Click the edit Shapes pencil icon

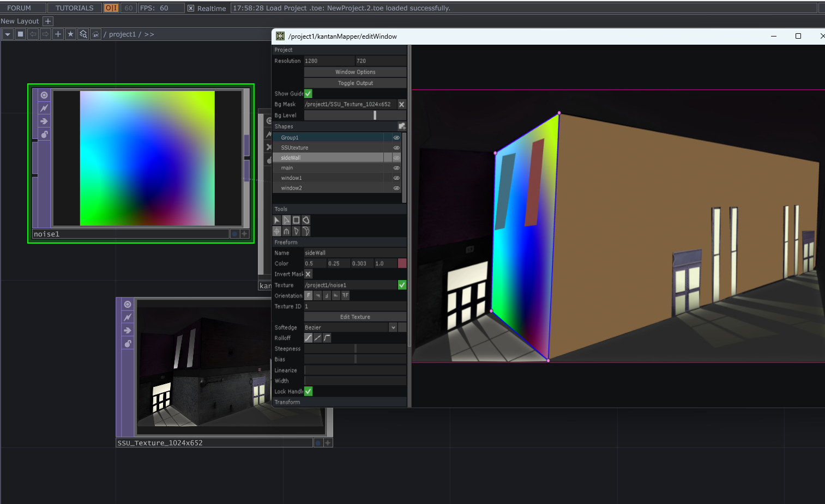(402, 126)
